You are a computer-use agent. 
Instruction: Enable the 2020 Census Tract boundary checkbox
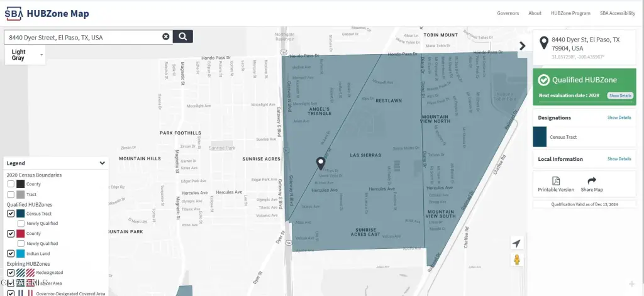click(x=11, y=195)
